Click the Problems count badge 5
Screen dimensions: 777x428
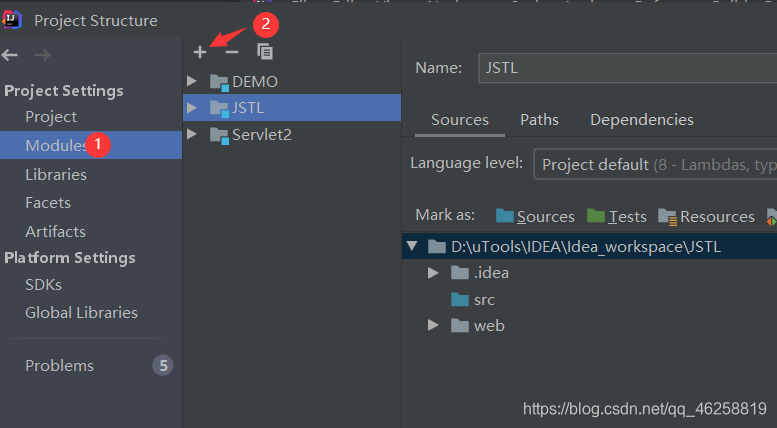pyautogui.click(x=163, y=366)
